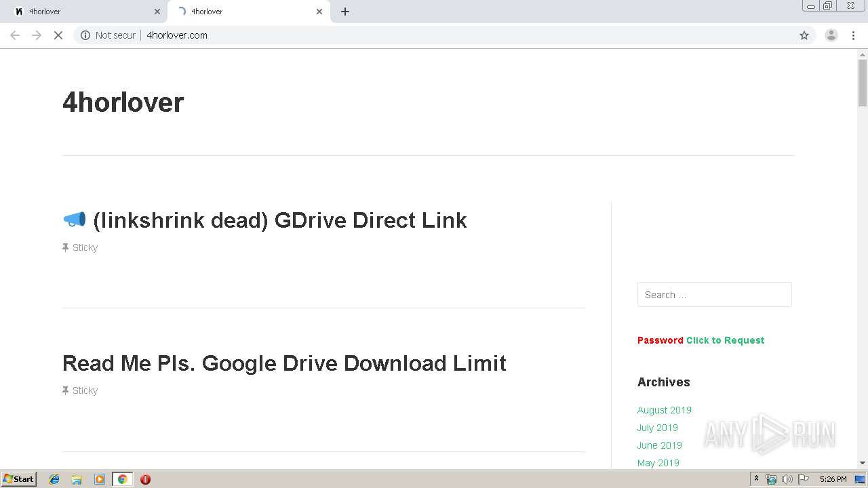The width and height of the screenshot is (868, 488).
Task: Show hidden tray icons arrow
Action: tap(757, 479)
